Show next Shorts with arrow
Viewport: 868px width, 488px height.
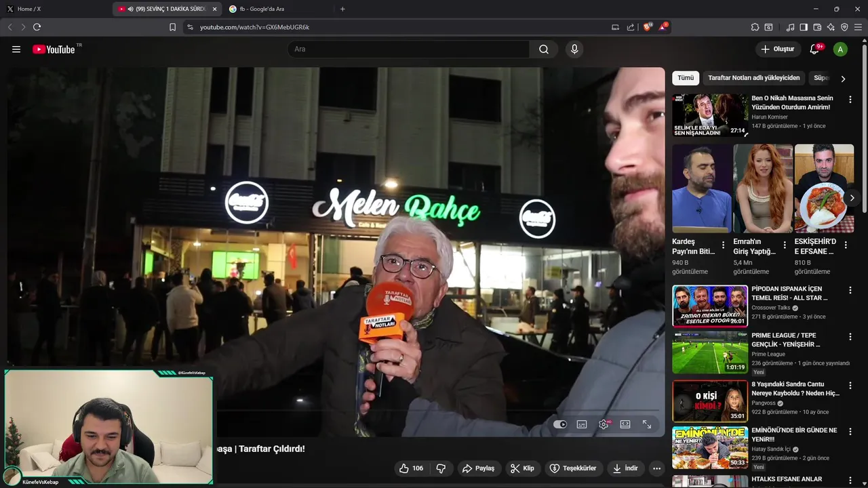point(852,198)
